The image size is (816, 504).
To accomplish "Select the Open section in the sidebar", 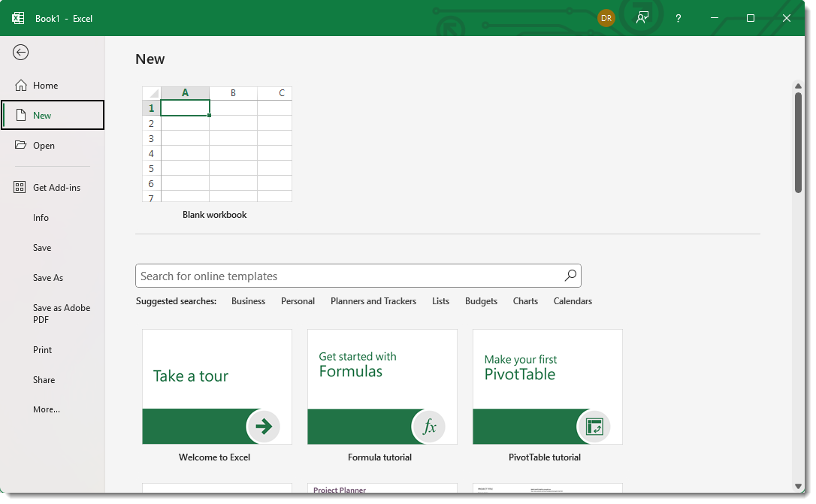I will (x=44, y=145).
